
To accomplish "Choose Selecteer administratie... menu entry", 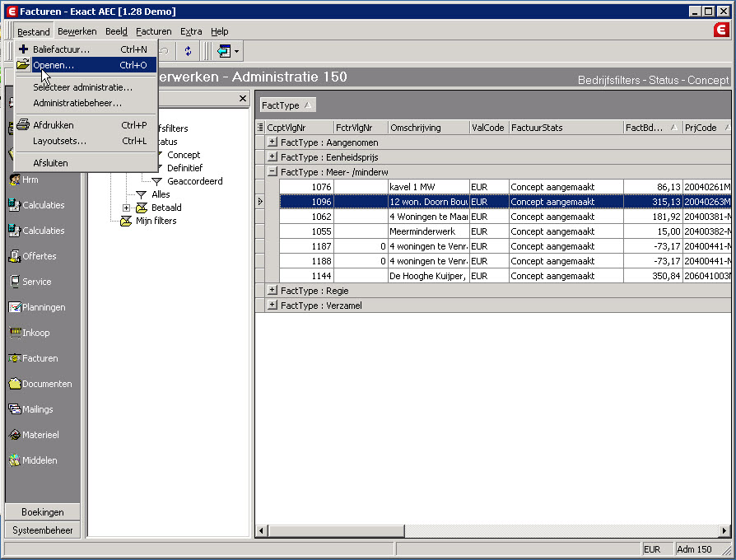I will 86,87.
